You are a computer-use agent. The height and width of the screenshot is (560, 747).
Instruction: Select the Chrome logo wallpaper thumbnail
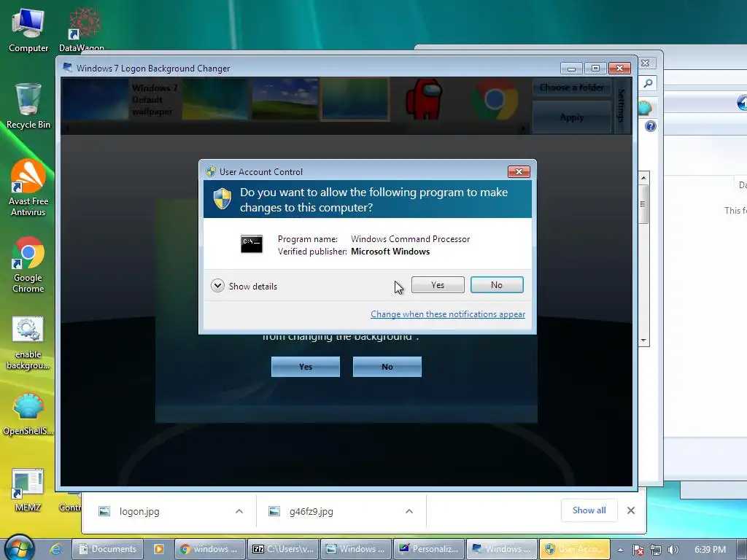point(495,99)
